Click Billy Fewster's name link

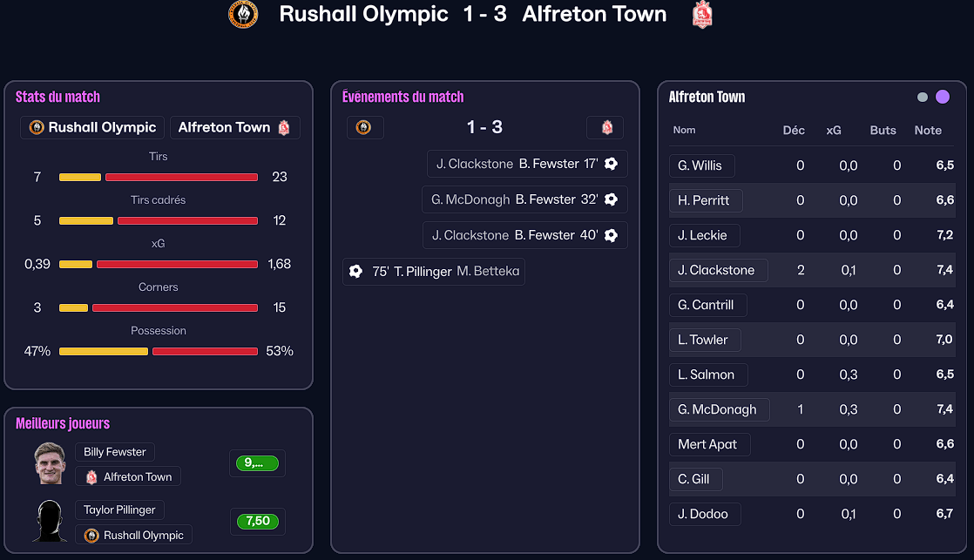click(115, 452)
